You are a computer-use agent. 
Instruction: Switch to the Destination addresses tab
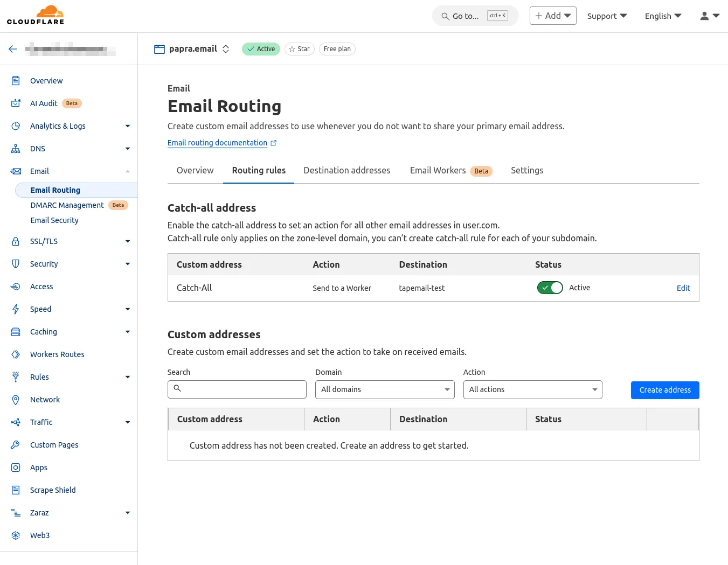346,170
